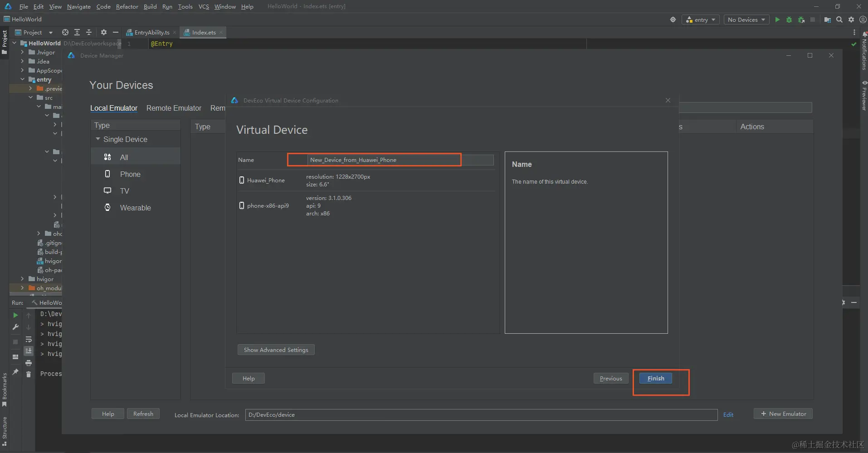Image resolution: width=868 pixels, height=453 pixels.
Task: Start debugging with the green bug icon
Action: (789, 19)
